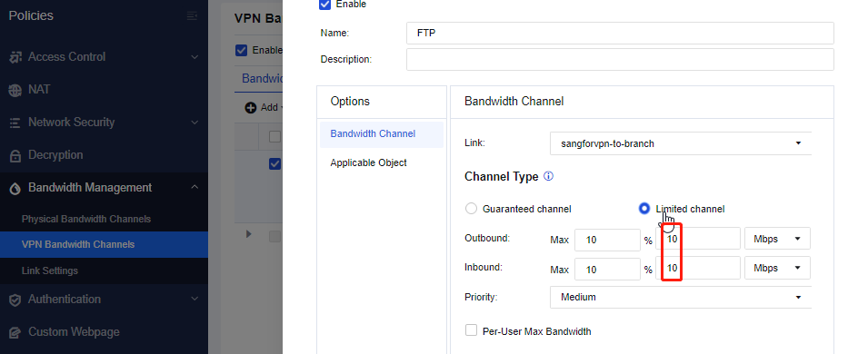Expand the Authentication menu chevron

tap(195, 300)
